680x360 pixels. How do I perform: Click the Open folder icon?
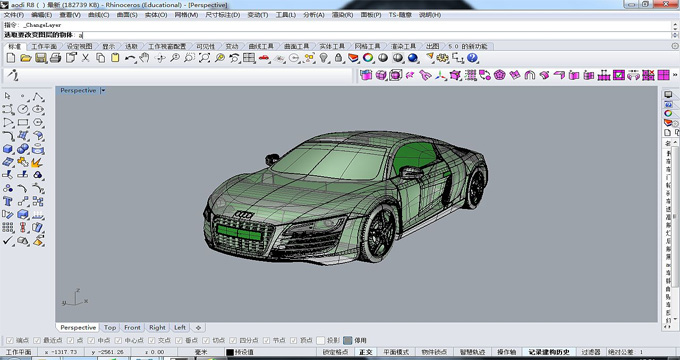click(26, 58)
